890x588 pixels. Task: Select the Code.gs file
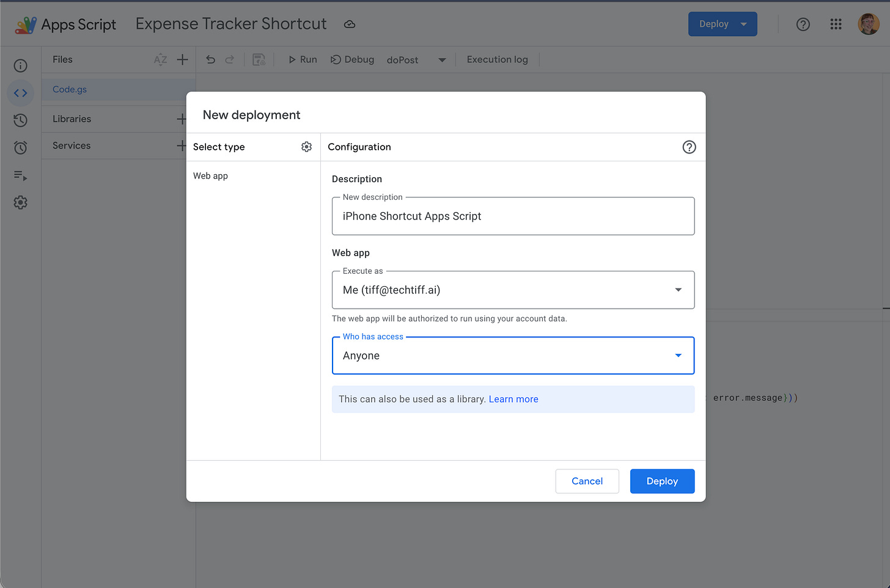pyautogui.click(x=69, y=89)
